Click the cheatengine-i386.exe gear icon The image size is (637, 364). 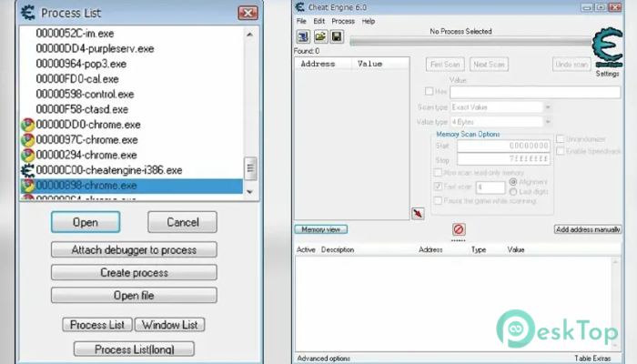coord(27,170)
